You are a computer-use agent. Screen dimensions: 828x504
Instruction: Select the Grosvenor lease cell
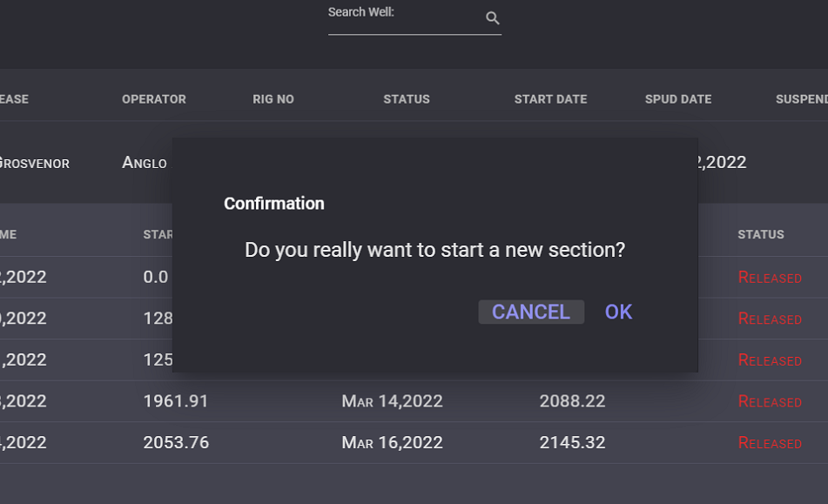click(x=34, y=163)
